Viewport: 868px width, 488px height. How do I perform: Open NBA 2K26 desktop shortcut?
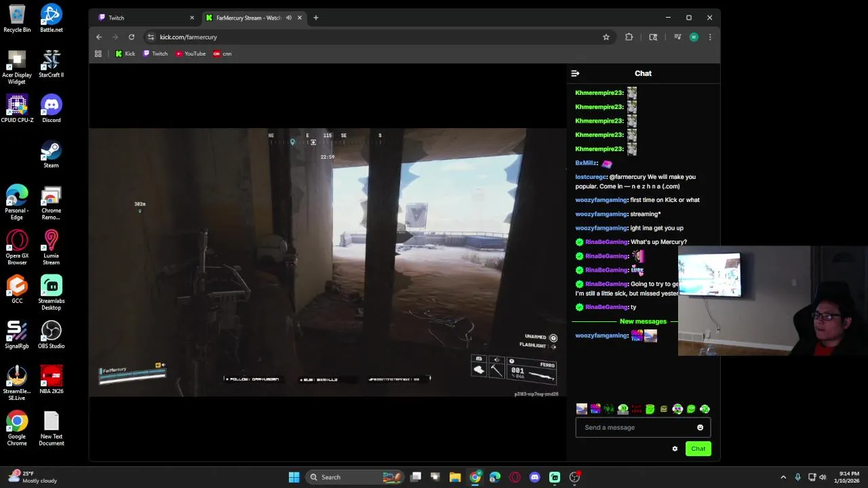point(51,380)
